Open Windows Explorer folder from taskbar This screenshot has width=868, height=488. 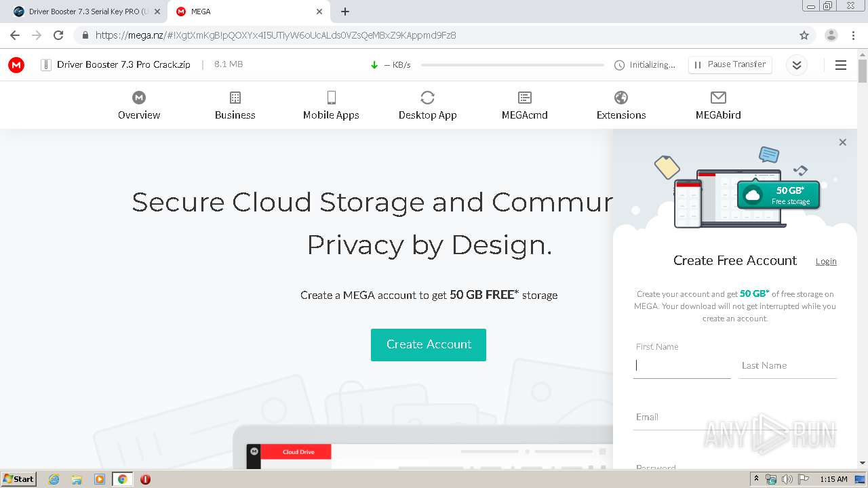[77, 479]
